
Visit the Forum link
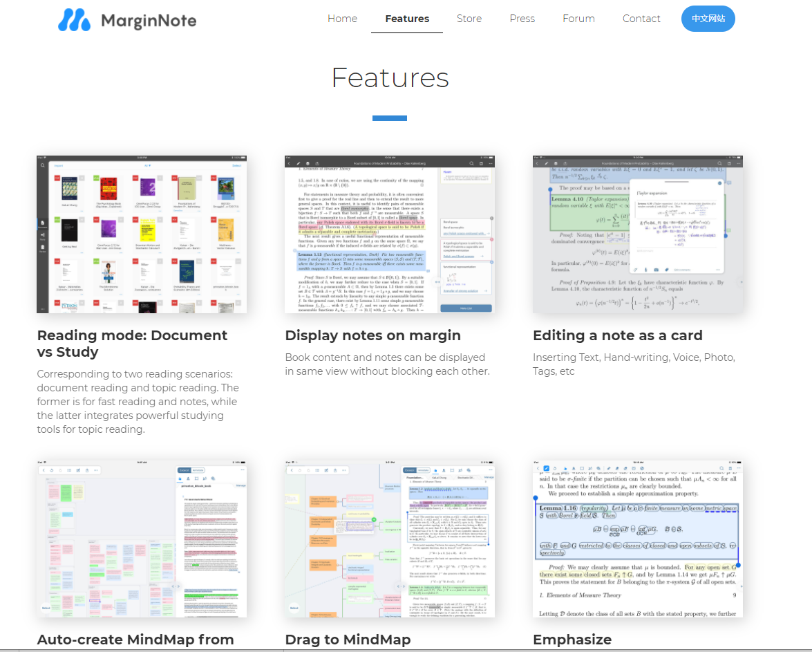(x=578, y=19)
